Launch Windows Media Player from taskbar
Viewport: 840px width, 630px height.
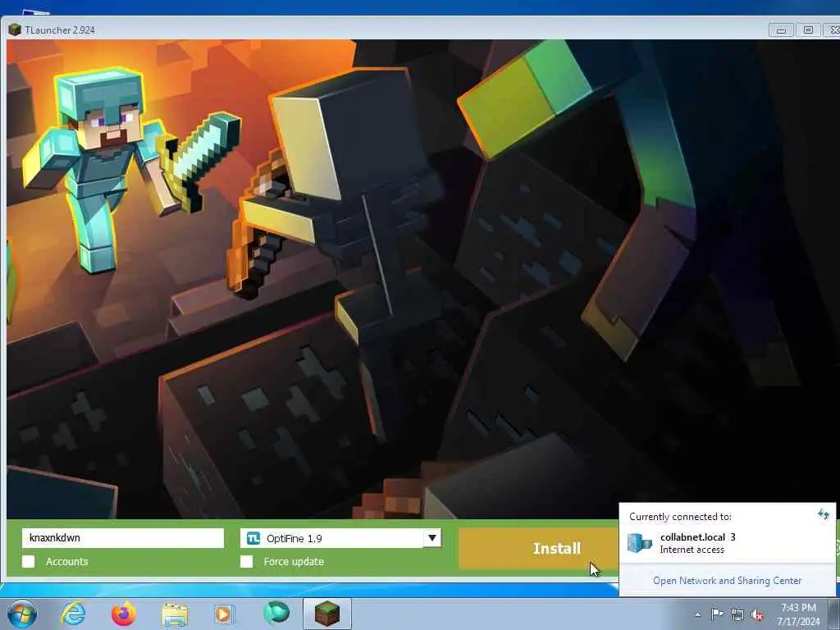224,614
